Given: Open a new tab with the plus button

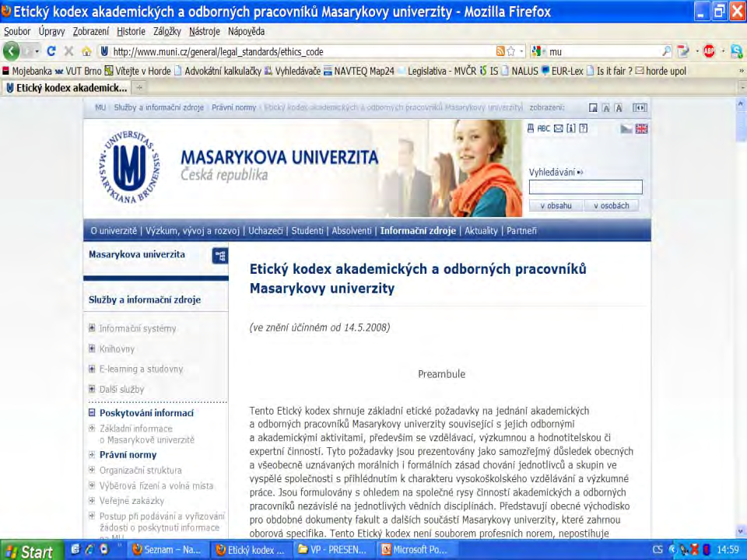Looking at the screenshot, I should pos(139,88).
